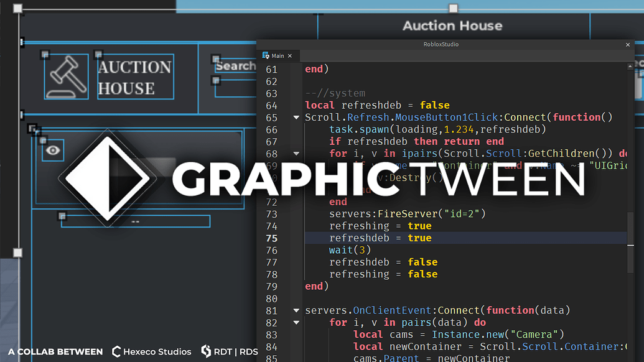The width and height of the screenshot is (644, 362).
Task: Close the Main script tab
Action: (x=289, y=55)
